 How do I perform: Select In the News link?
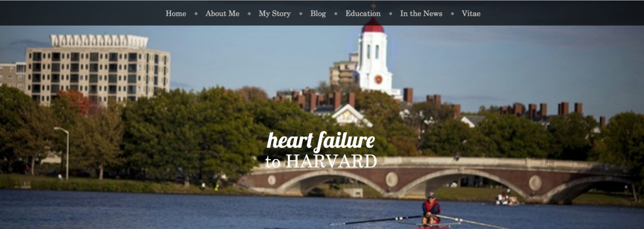[421, 13]
